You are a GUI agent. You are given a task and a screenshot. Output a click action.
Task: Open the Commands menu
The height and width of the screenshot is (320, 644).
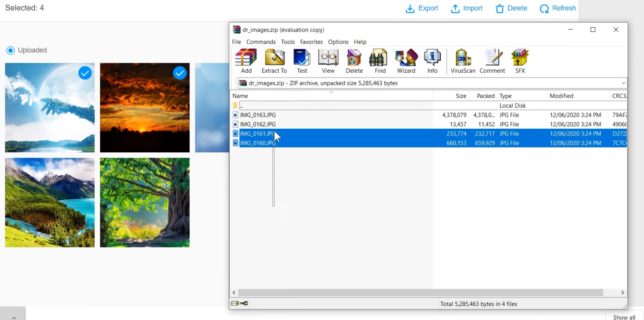point(261,42)
